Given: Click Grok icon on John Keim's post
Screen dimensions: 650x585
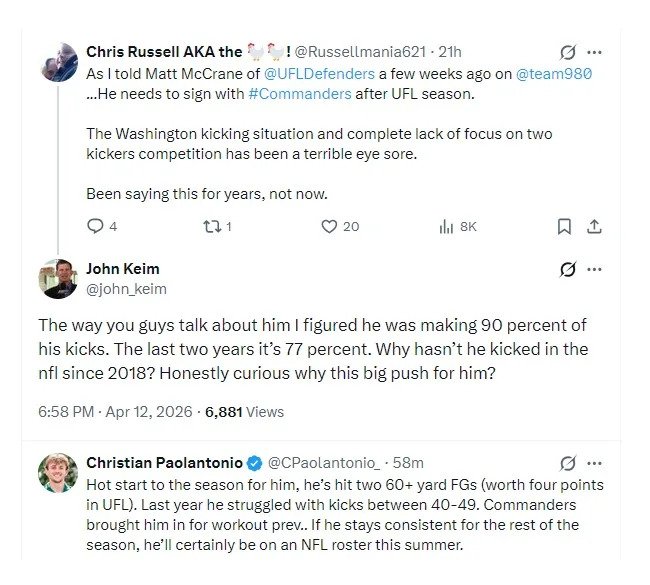Looking at the screenshot, I should pos(567,269).
